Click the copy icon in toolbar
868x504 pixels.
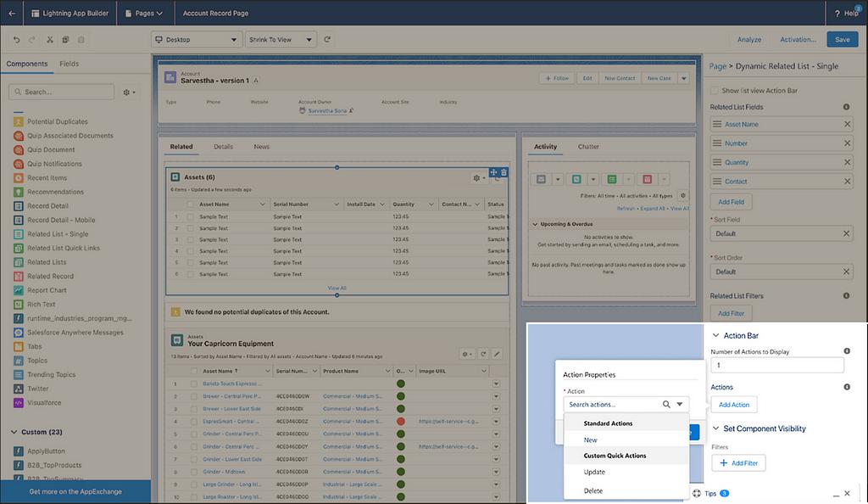point(65,40)
